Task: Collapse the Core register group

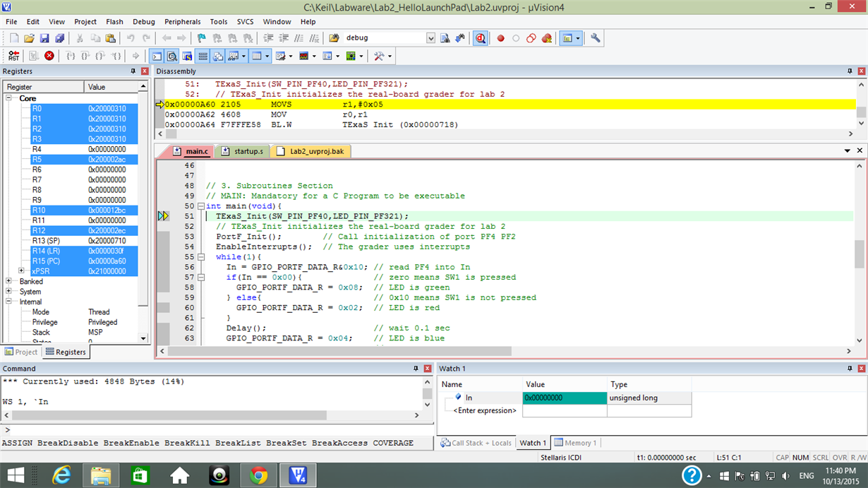Action: [x=10, y=98]
